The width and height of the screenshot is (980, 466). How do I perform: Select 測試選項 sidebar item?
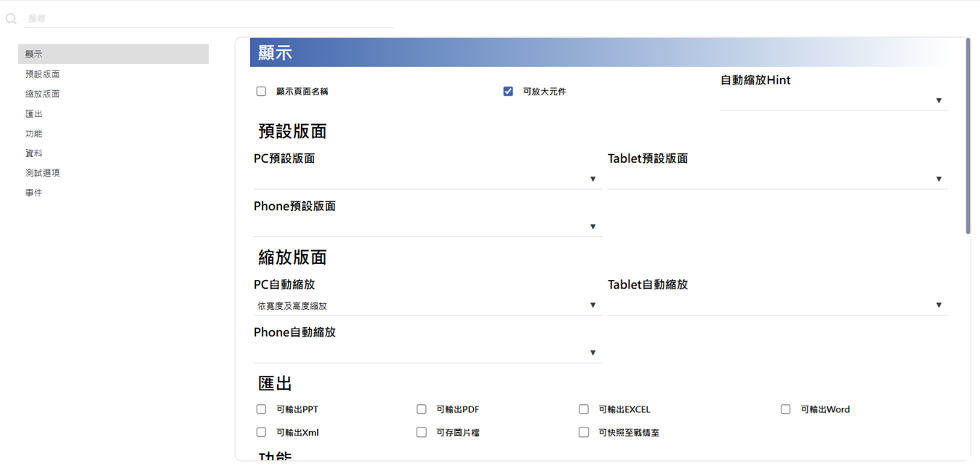(x=42, y=173)
